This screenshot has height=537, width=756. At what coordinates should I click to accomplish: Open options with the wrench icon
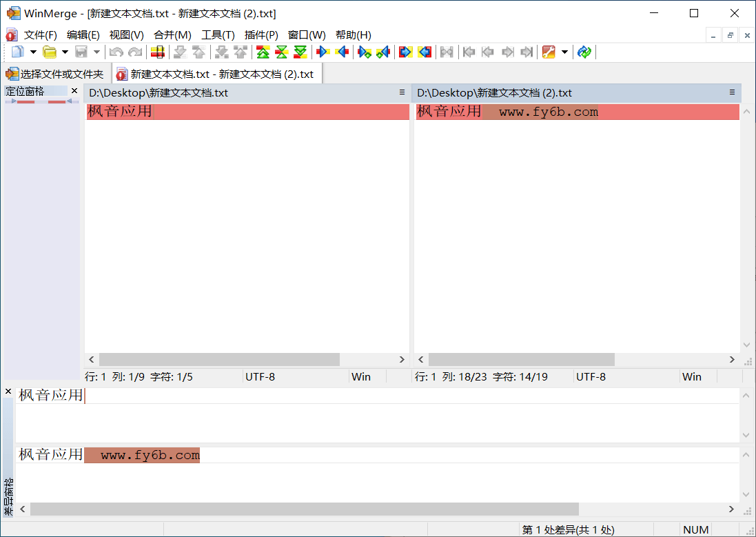[x=549, y=52]
